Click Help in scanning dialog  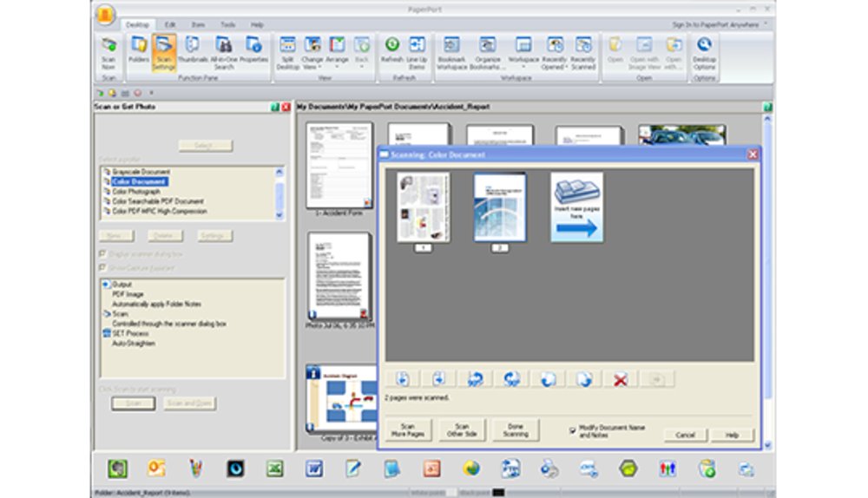[732, 435]
